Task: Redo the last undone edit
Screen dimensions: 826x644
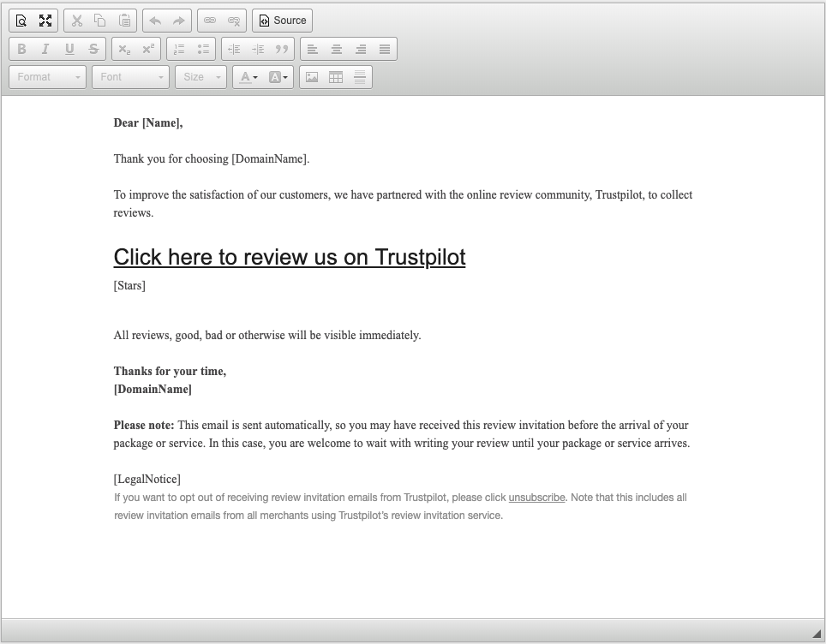Action: point(179,21)
